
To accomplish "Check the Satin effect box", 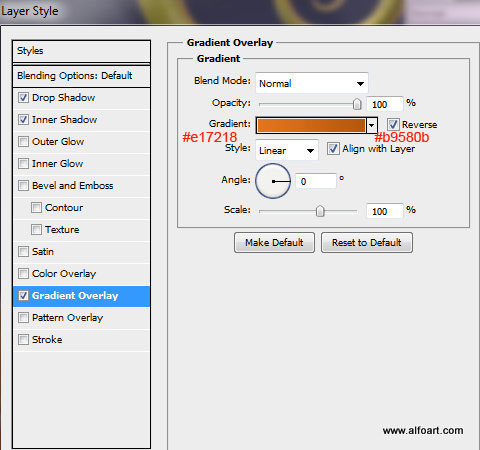I will coord(23,252).
